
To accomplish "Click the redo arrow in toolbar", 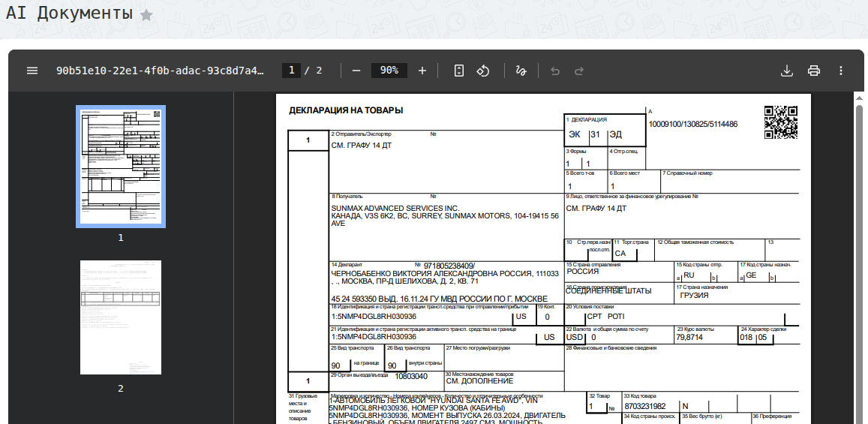I will (x=579, y=71).
